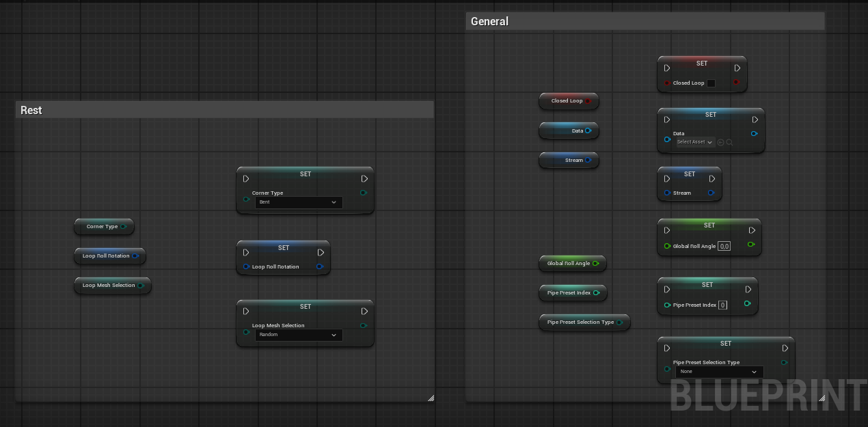
Task: Open the Random dropdown in the Loop Mesh Selection SET
Action: [x=299, y=334]
